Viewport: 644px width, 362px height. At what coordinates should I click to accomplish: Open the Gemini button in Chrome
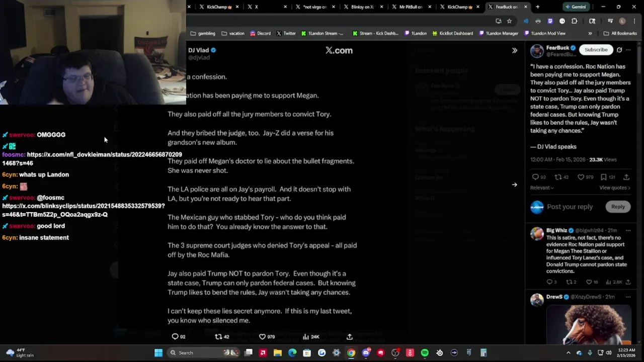pos(575,7)
